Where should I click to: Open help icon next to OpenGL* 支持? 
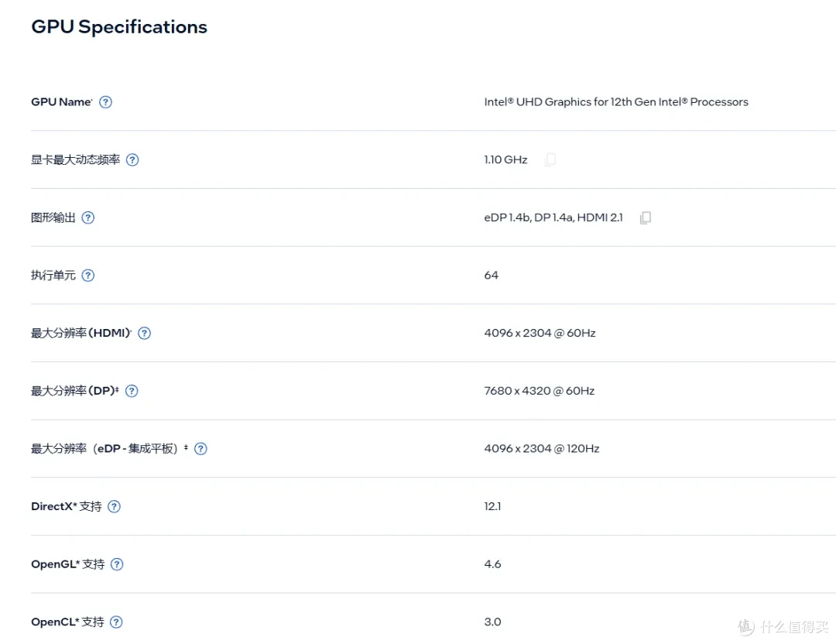tap(117, 564)
